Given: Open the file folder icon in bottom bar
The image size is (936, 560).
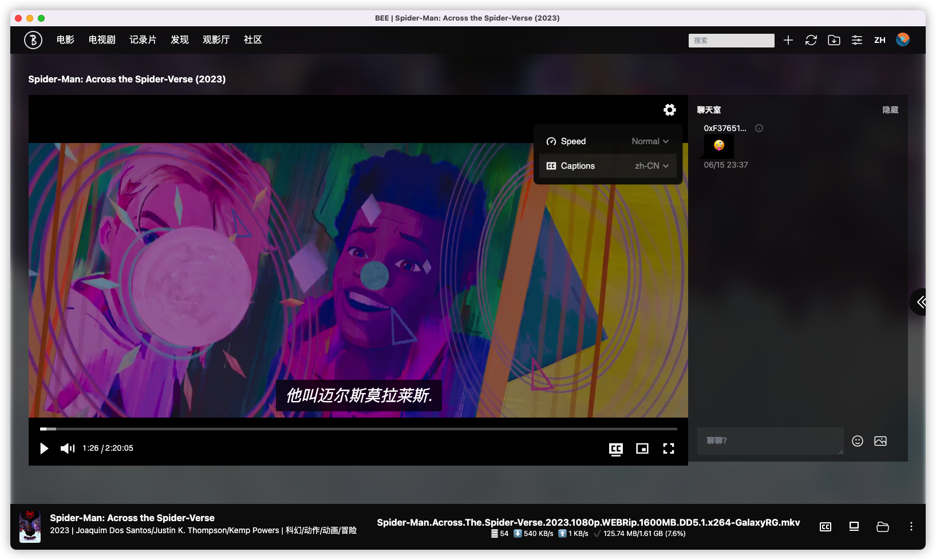Looking at the screenshot, I should pos(882,527).
